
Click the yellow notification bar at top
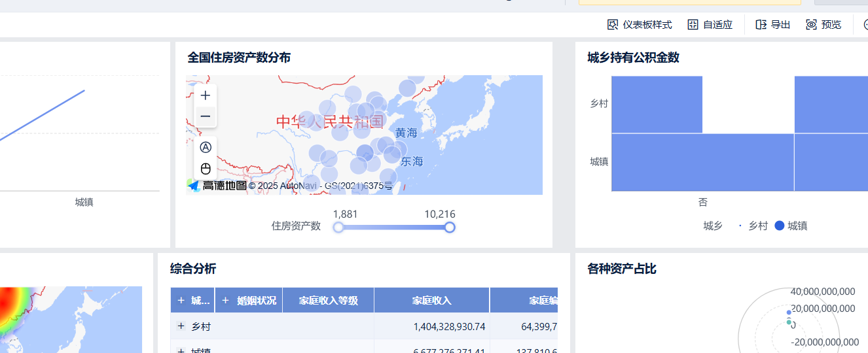tap(691, 2)
